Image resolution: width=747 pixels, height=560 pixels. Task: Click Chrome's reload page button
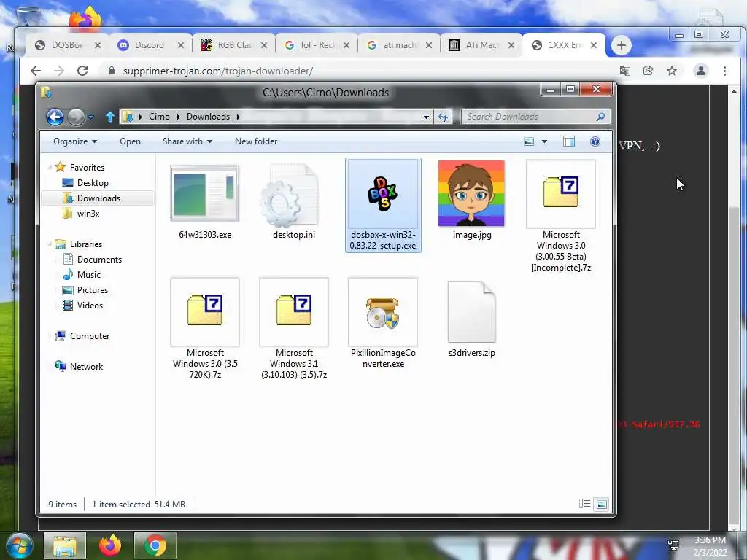[82, 71]
